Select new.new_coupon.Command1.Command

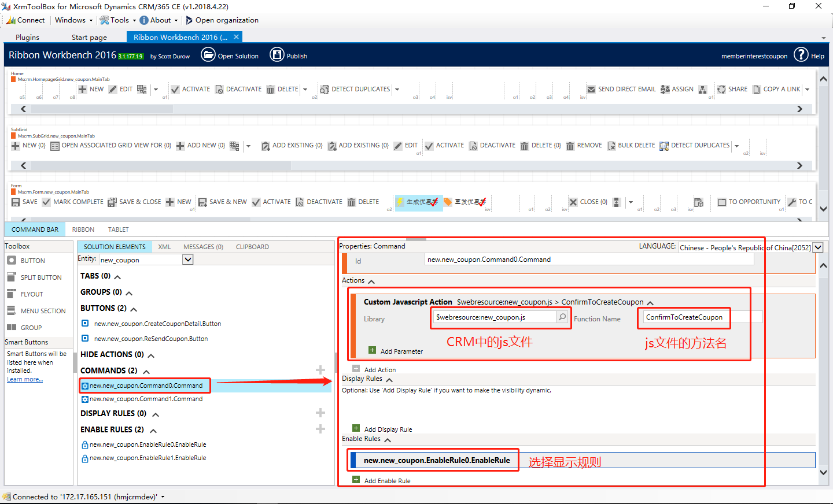[x=142, y=399]
